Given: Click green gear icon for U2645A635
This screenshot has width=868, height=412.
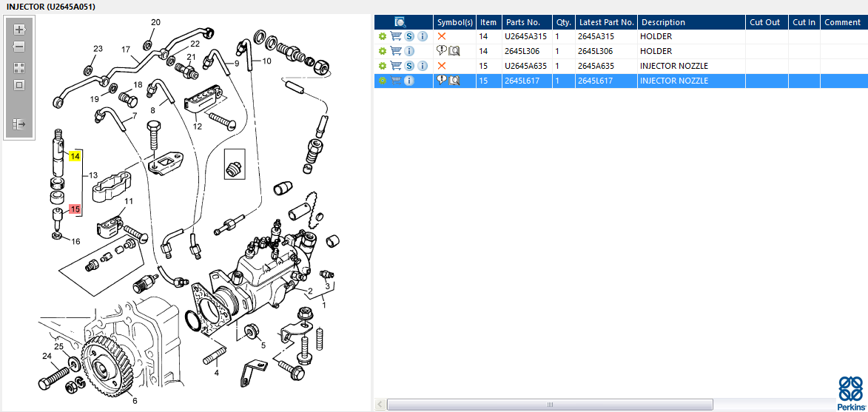Looking at the screenshot, I should coord(382,67).
